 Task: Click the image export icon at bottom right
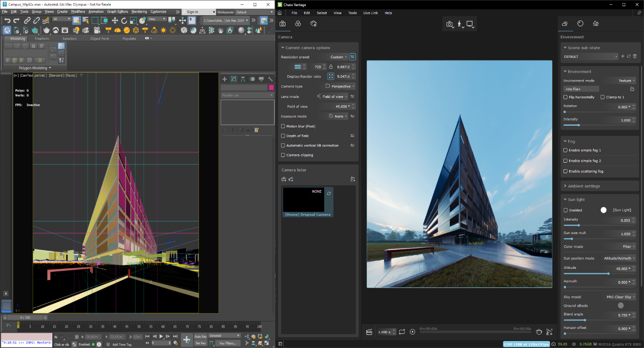[x=549, y=331]
